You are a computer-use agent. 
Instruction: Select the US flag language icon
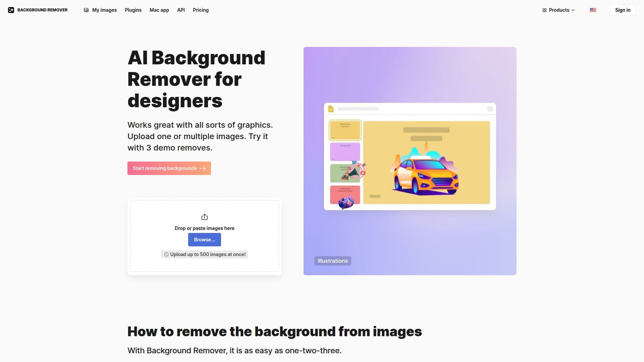[x=593, y=10]
